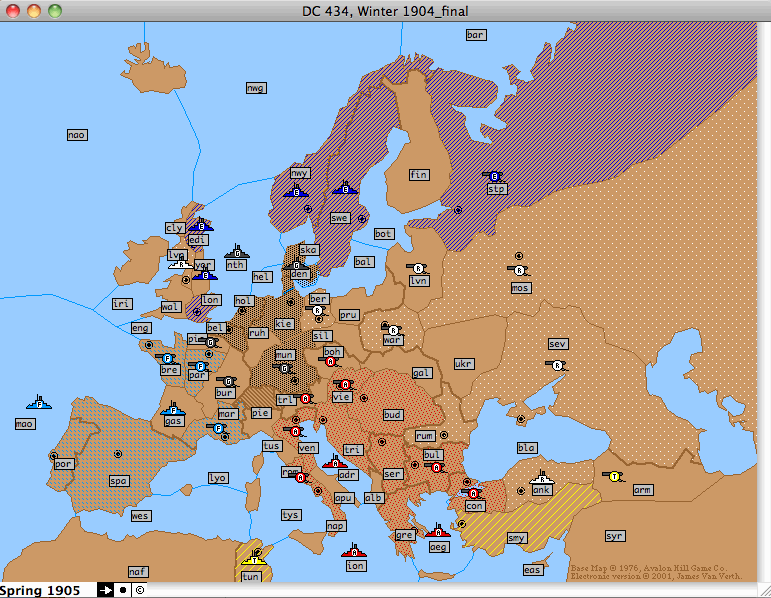Click the ukr province label
771x598 pixels.
click(464, 363)
